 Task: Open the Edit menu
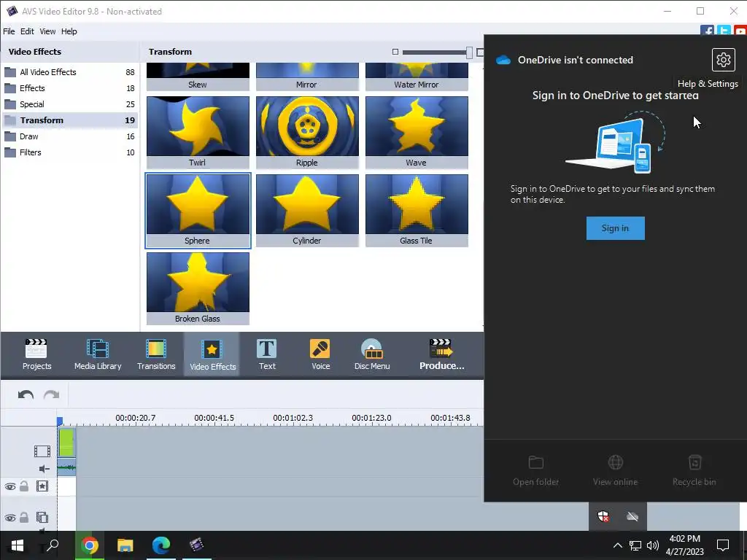[27, 31]
